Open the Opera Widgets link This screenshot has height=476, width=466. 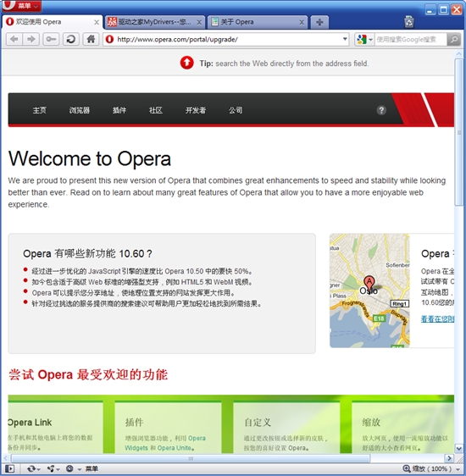(x=165, y=443)
